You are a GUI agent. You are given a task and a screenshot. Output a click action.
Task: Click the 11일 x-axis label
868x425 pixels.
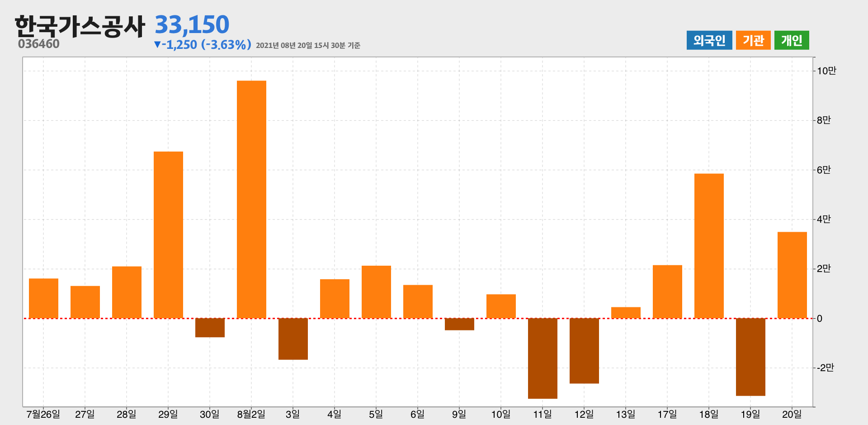542,414
